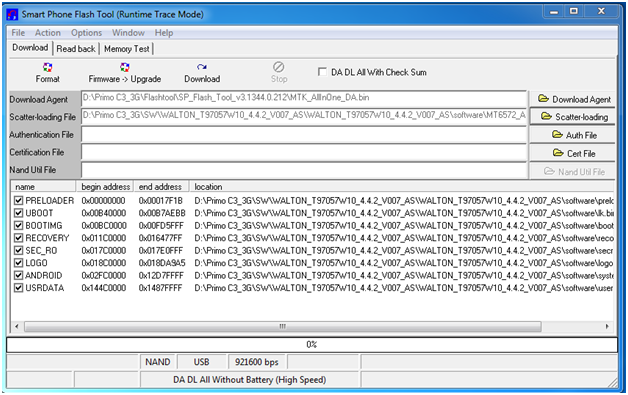
Task: Minimize the Flash Tool window
Action: click(554, 12)
